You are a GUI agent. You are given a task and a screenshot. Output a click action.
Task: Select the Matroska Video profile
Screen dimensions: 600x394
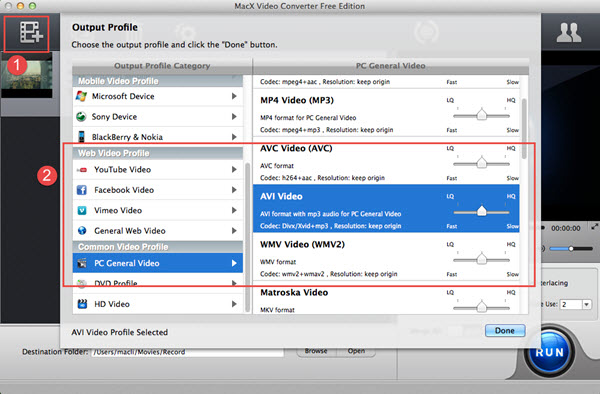tap(386, 298)
